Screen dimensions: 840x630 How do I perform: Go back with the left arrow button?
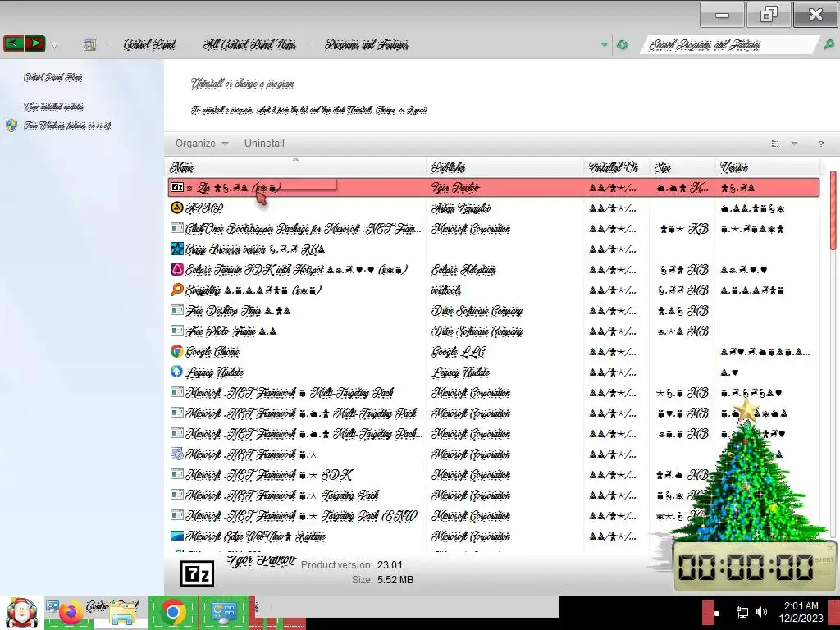point(13,43)
